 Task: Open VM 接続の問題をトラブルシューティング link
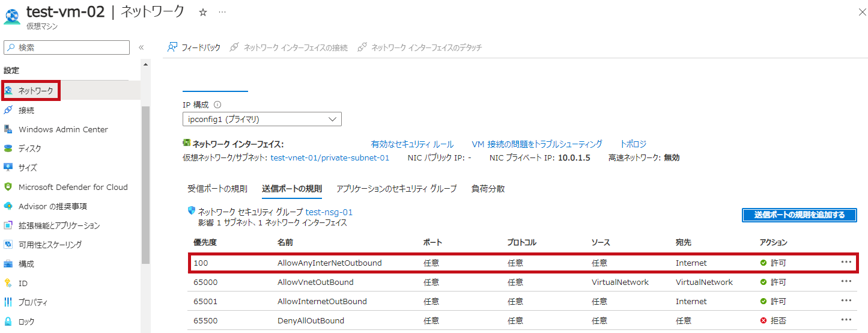(x=537, y=144)
